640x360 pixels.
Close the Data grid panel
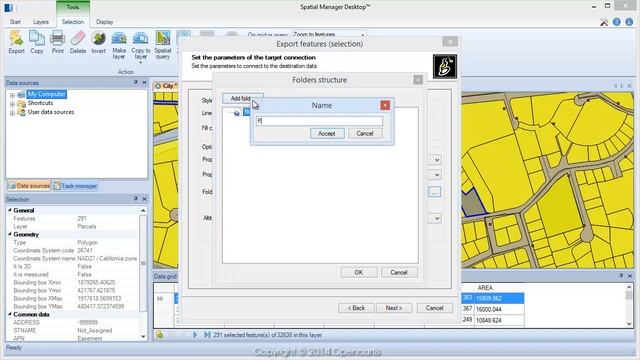(x=629, y=276)
